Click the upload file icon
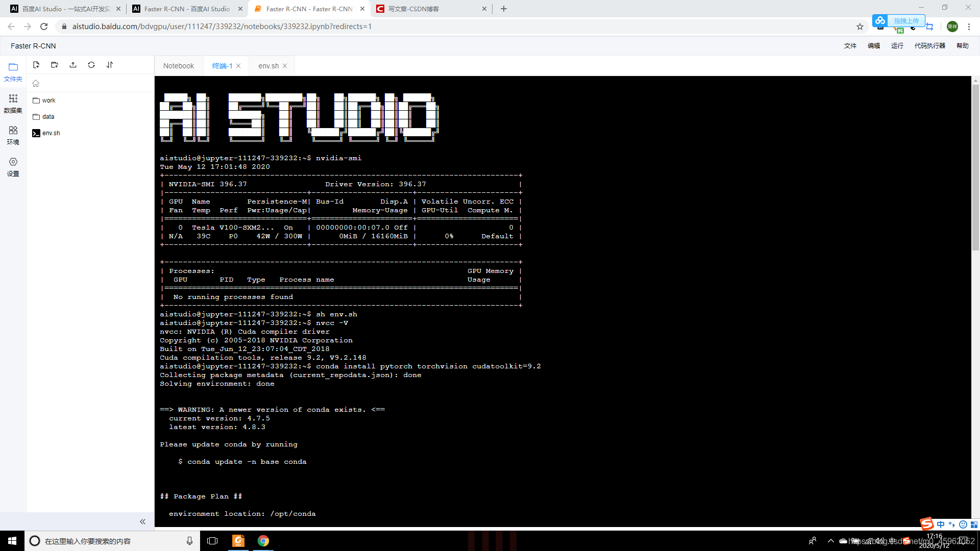 click(x=73, y=65)
